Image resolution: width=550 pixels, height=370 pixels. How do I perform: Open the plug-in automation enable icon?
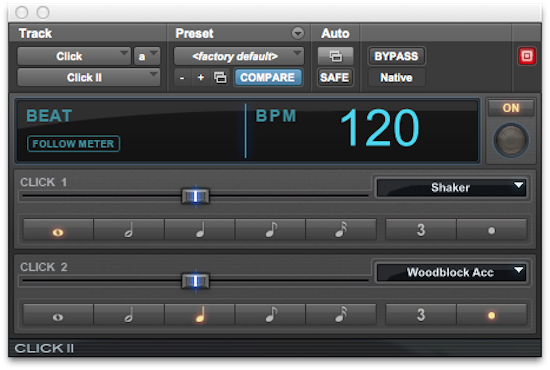(335, 56)
